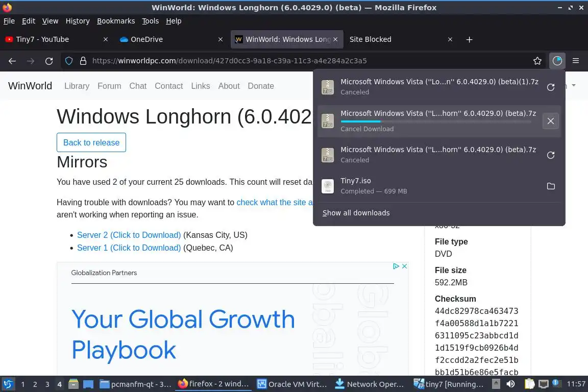The height and width of the screenshot is (392, 588).
Task: Open the Tools menu
Action: click(x=151, y=21)
